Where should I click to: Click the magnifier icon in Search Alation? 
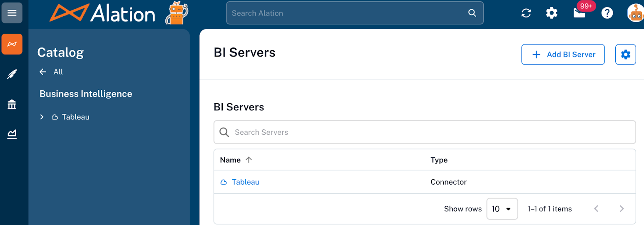click(x=472, y=13)
